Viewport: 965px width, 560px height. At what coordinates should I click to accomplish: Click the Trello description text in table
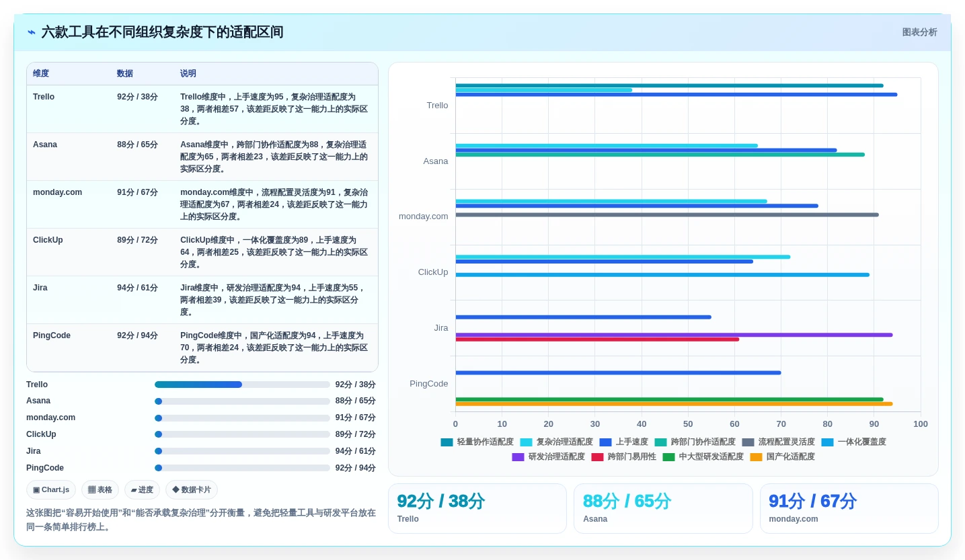274,109
